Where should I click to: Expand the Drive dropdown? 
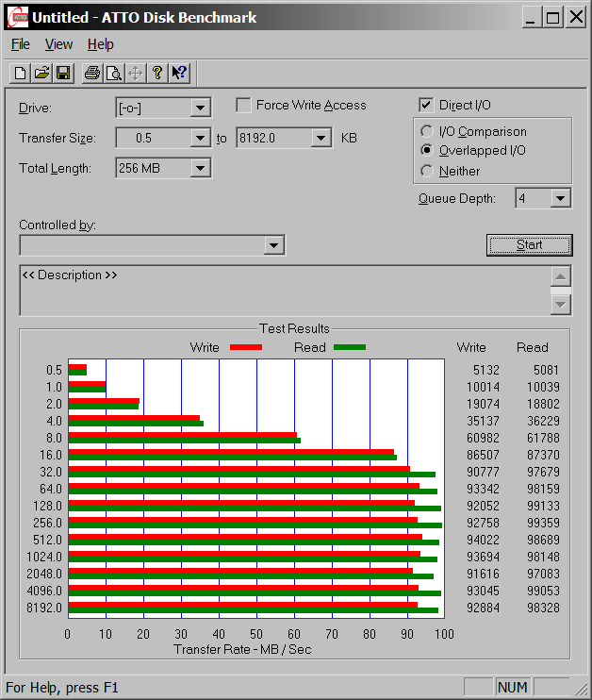pyautogui.click(x=200, y=108)
